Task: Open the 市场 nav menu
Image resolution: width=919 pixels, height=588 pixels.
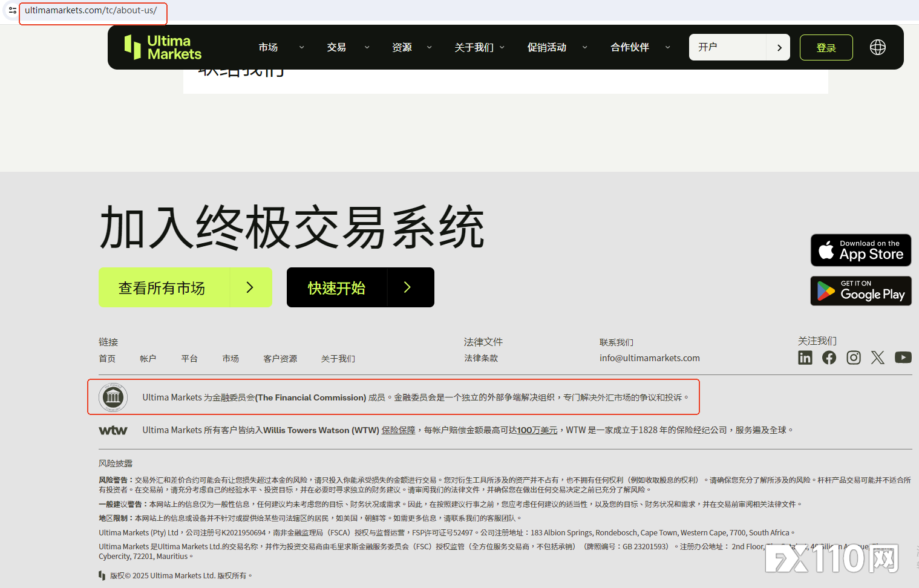Action: tap(268, 47)
